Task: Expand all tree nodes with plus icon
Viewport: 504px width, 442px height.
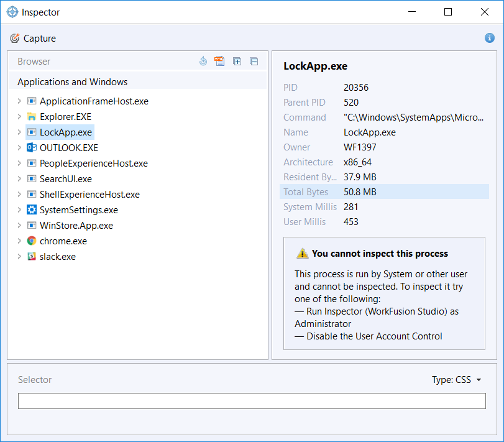Action: pos(237,62)
